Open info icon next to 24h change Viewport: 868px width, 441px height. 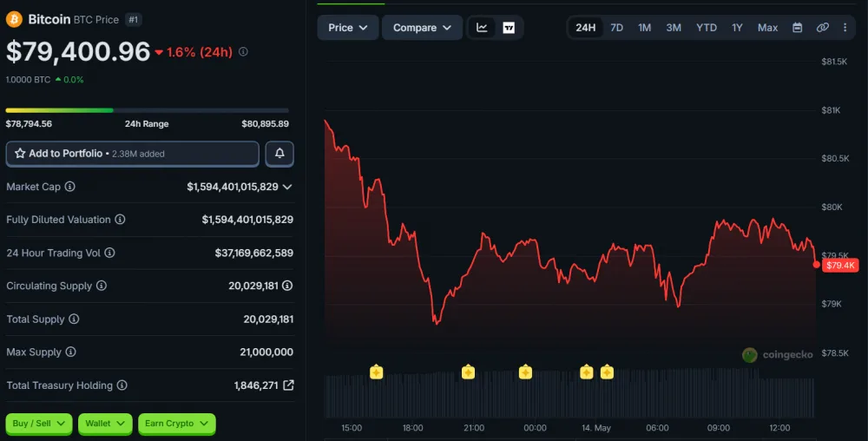(243, 51)
